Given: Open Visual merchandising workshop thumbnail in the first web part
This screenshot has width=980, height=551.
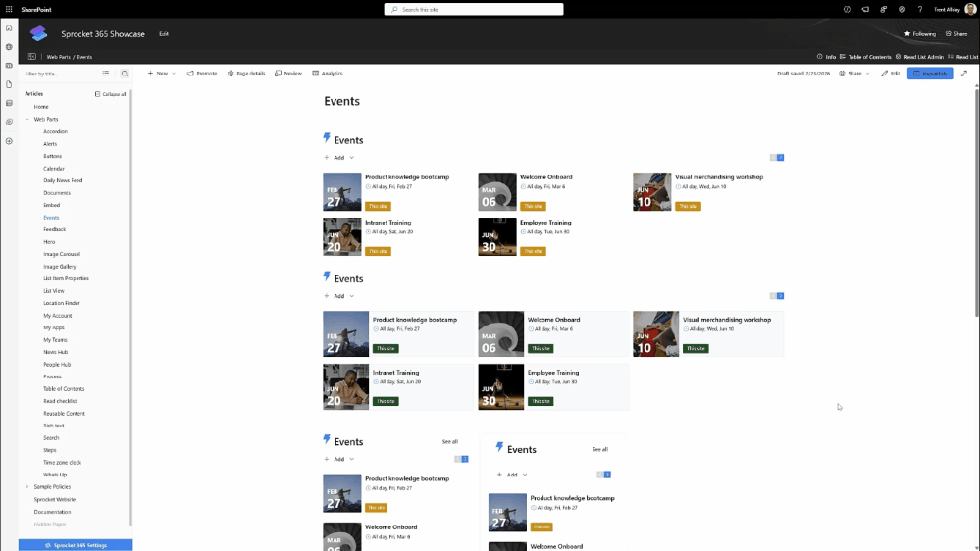Looking at the screenshot, I should pyautogui.click(x=652, y=192).
